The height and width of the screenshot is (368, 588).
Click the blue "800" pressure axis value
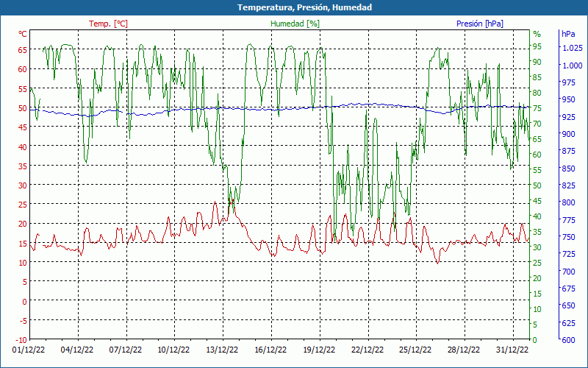(569, 202)
